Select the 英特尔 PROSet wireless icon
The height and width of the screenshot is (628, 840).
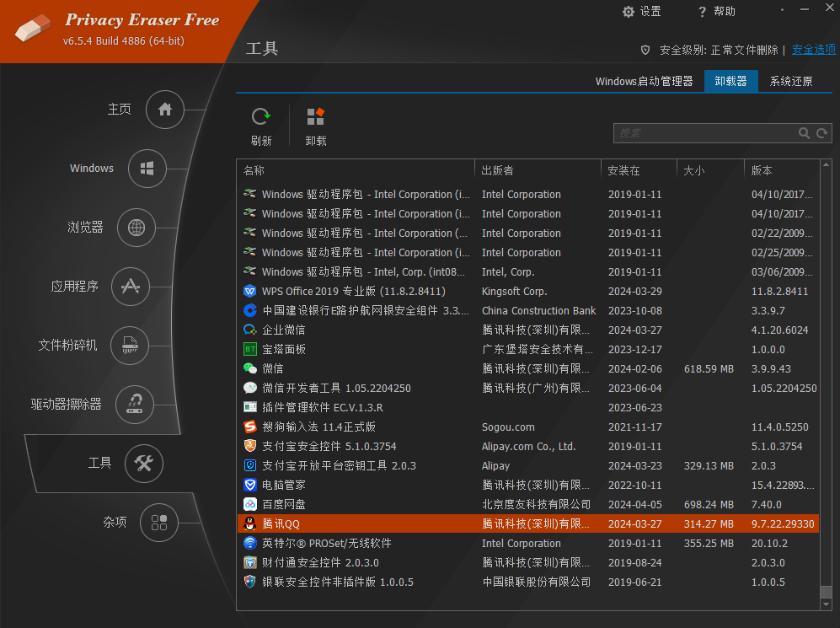(249, 544)
